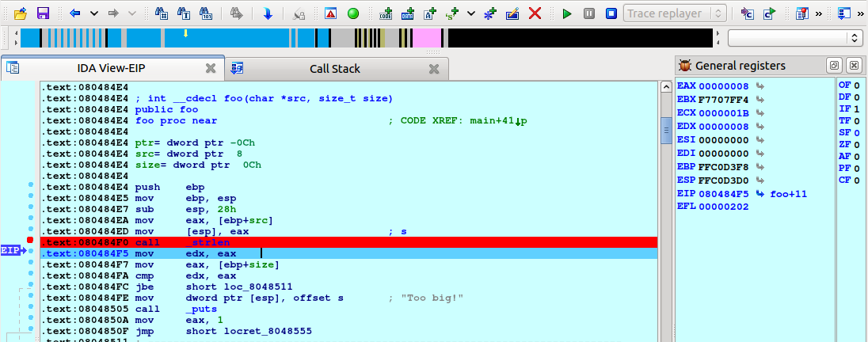Follow the EIP foo+11 jump link
This screenshot has width=868, height=342.
[x=786, y=193]
